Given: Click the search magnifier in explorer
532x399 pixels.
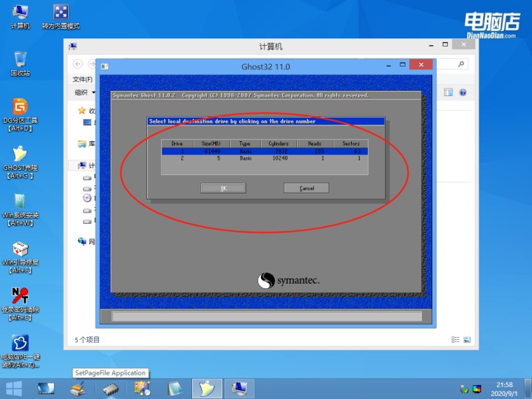Looking at the screenshot, I should tap(461, 64).
